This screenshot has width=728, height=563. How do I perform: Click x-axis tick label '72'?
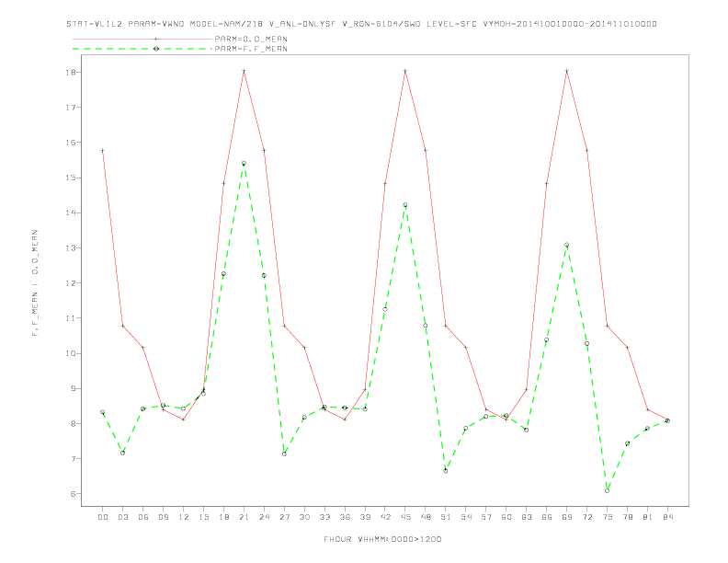[x=586, y=517]
